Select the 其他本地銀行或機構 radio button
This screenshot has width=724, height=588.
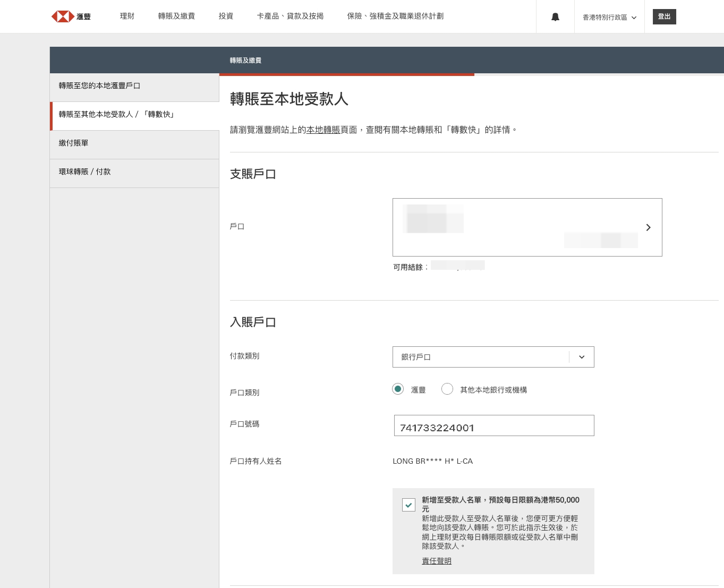(447, 389)
